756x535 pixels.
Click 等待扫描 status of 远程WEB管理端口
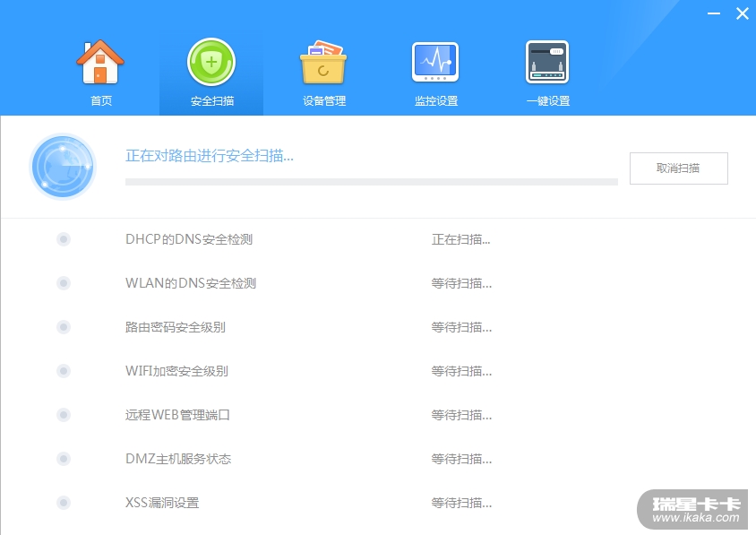click(461, 415)
